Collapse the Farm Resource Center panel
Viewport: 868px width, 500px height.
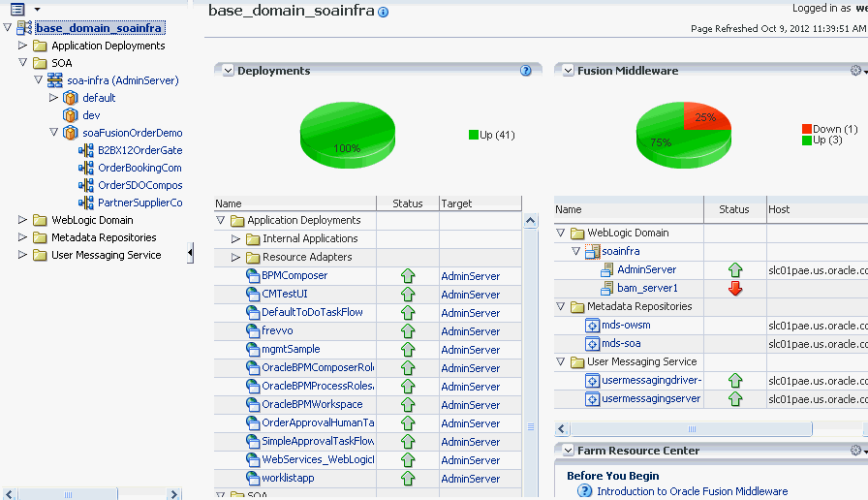point(568,451)
